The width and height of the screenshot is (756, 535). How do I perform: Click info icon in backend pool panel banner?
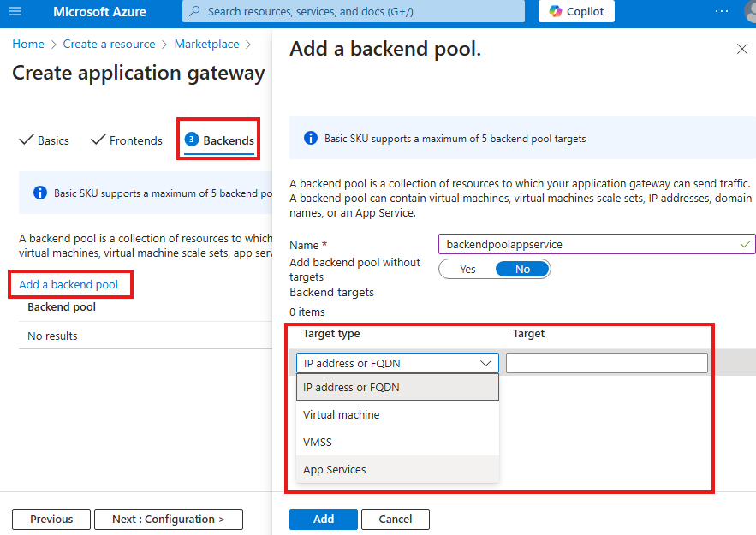coord(311,139)
